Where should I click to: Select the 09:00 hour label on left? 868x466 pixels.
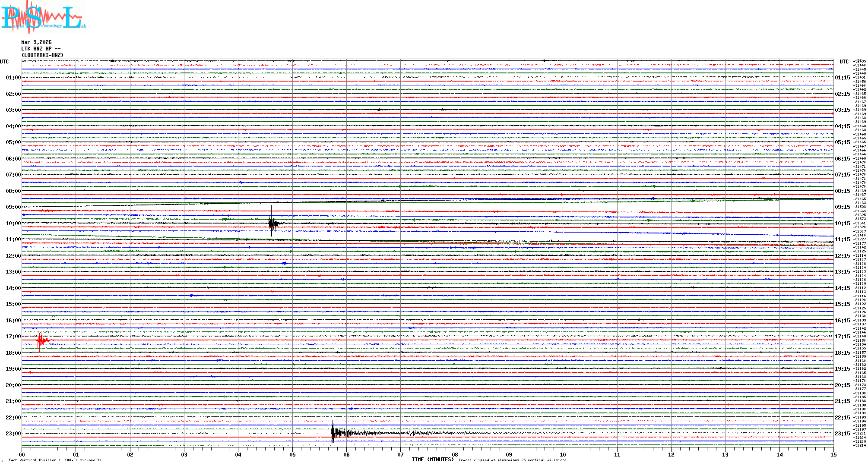(x=13, y=207)
